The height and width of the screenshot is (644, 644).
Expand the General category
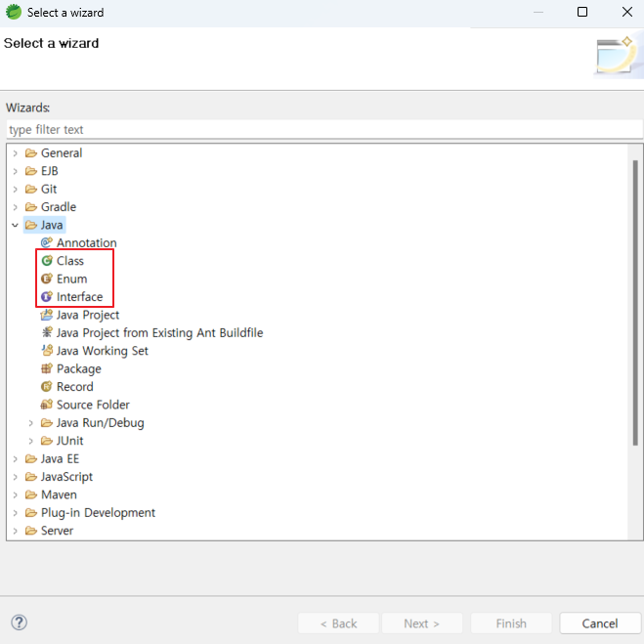(x=16, y=153)
